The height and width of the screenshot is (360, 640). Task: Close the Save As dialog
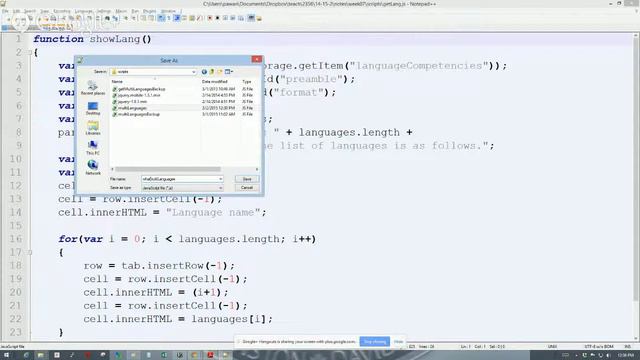tap(256, 60)
